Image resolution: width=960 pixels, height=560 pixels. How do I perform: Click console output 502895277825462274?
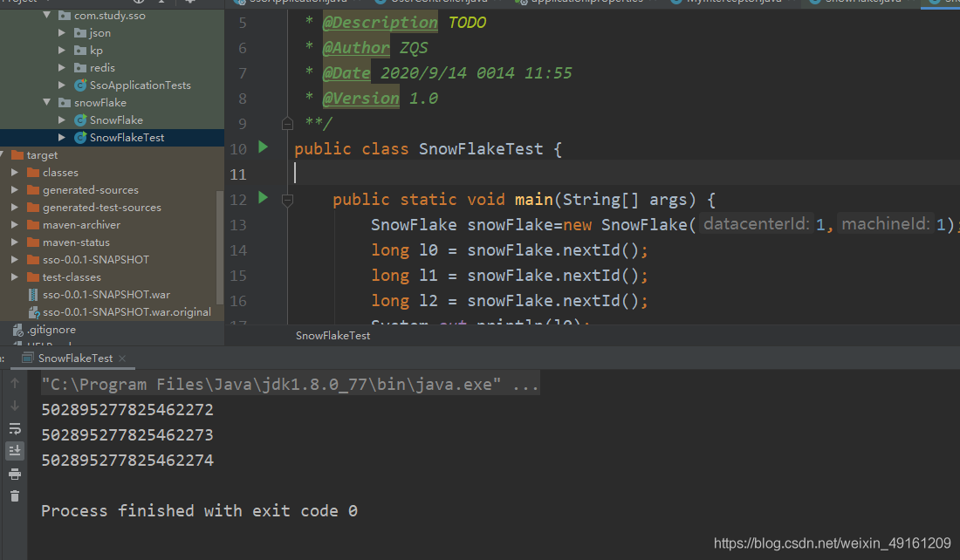[127, 461]
